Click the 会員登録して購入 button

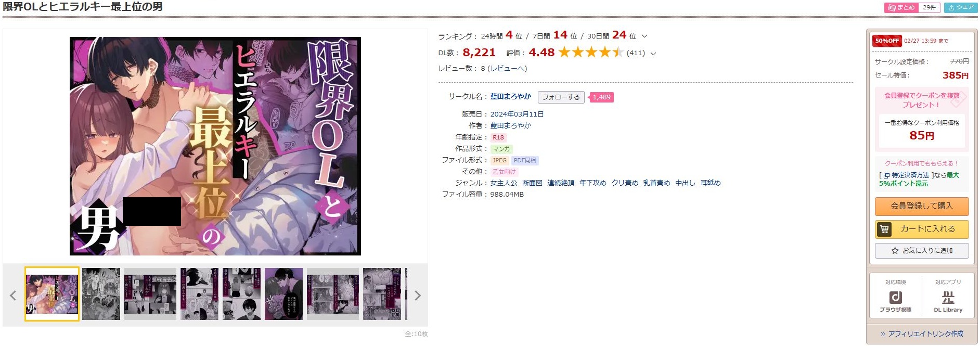(922, 206)
